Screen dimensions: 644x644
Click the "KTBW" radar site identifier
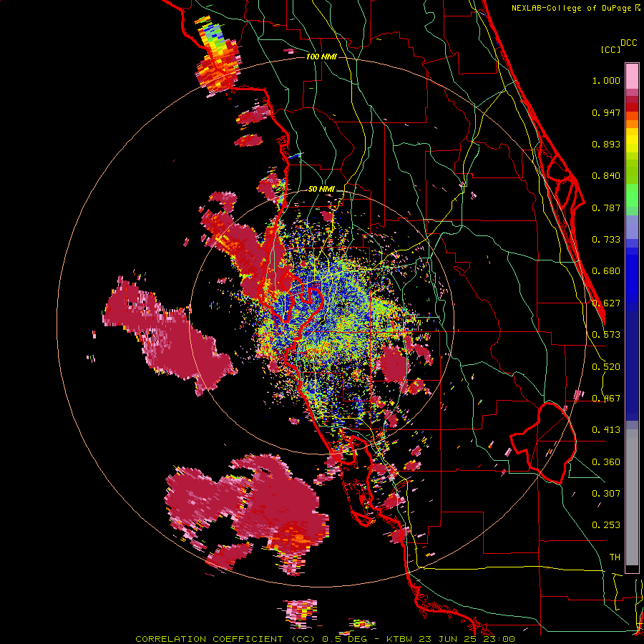coord(401,639)
